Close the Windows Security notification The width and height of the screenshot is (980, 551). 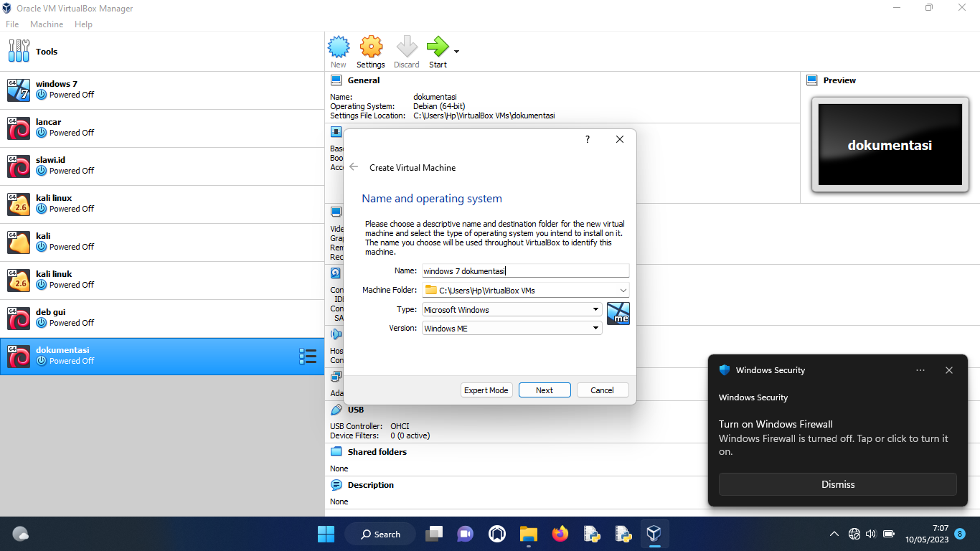point(949,370)
